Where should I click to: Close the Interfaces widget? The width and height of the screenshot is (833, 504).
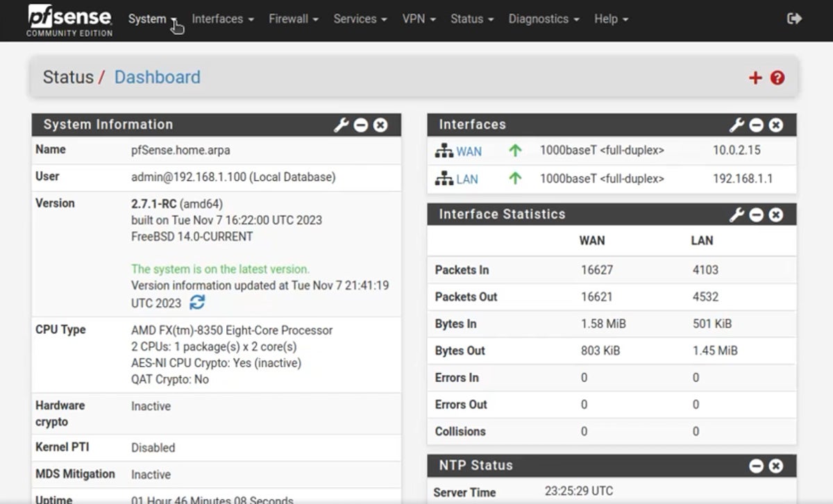(x=776, y=125)
